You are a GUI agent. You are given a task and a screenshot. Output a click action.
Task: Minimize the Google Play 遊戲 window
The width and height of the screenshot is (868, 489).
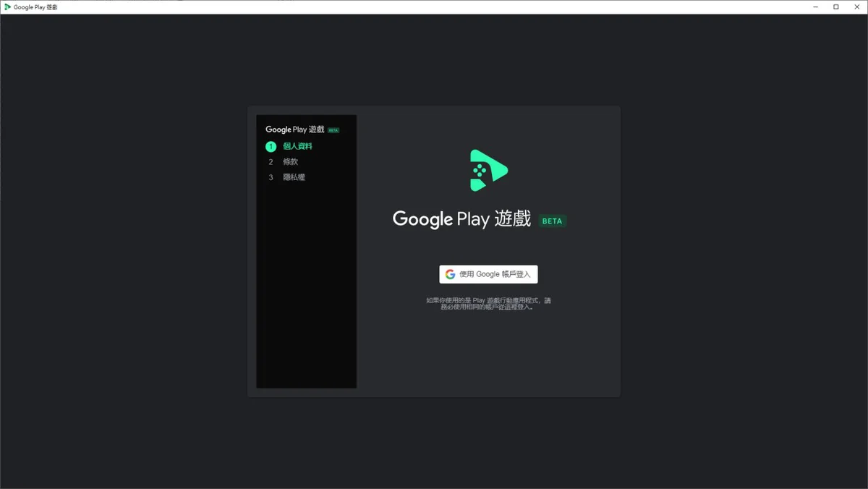816,7
